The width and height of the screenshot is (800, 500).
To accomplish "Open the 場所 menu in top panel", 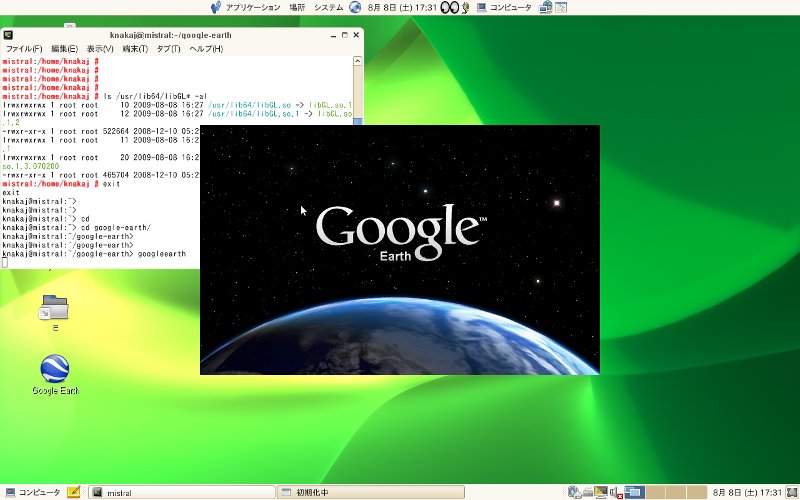I will tap(297, 8).
